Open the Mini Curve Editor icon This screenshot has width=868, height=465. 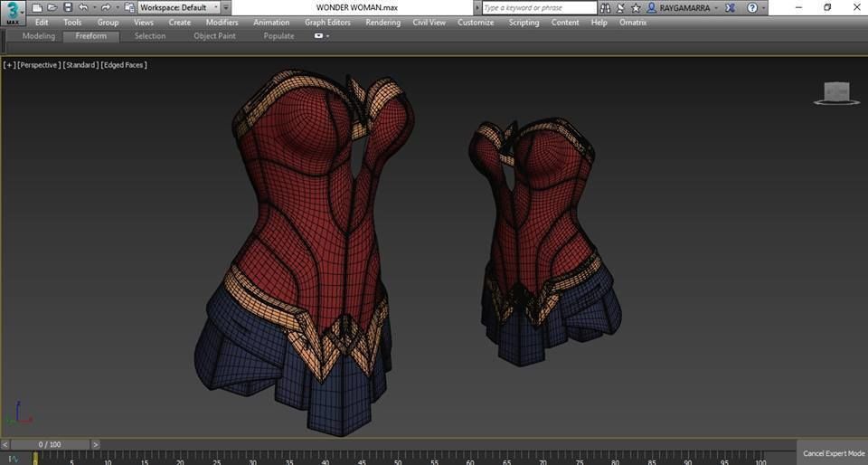click(x=14, y=459)
